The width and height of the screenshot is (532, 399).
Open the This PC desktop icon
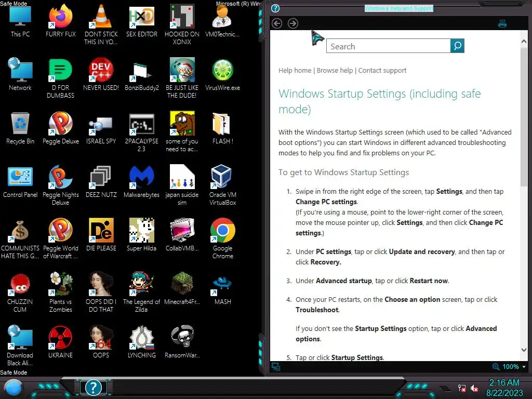point(20,20)
